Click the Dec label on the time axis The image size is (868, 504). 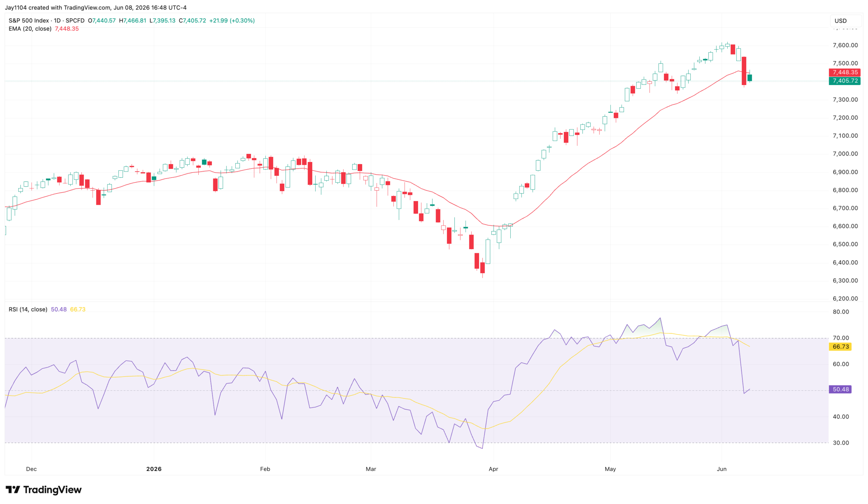point(31,469)
